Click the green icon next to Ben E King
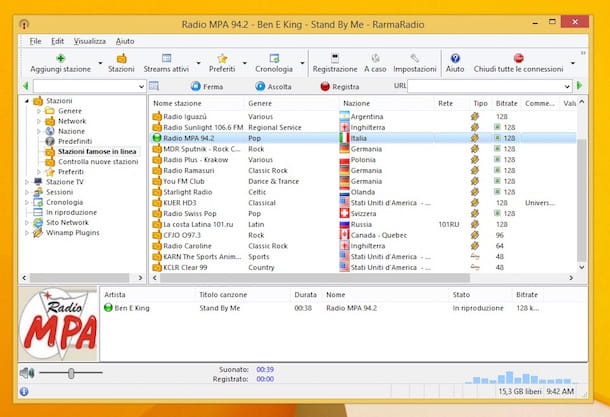 coord(108,308)
